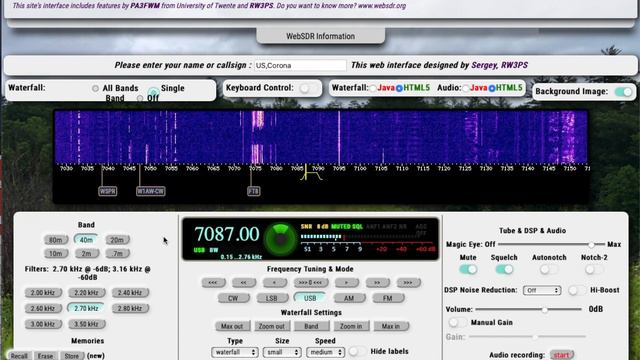Select the 20m band button

pyautogui.click(x=118, y=240)
